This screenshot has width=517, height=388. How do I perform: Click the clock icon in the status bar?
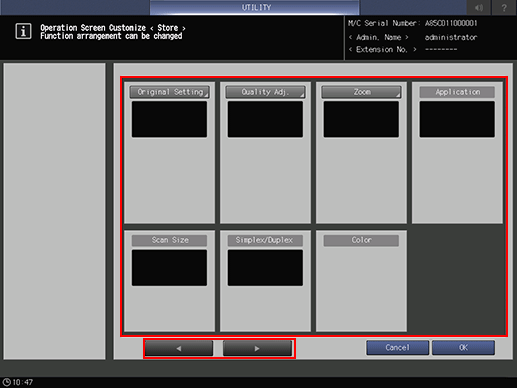[x=6, y=382]
